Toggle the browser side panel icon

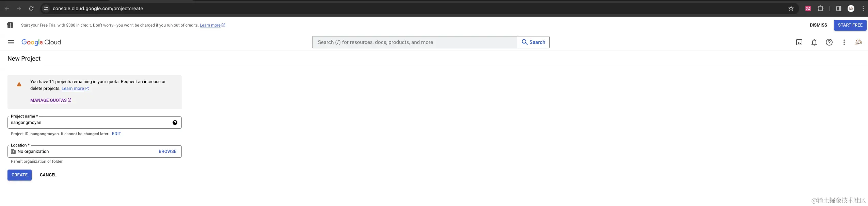[839, 9]
